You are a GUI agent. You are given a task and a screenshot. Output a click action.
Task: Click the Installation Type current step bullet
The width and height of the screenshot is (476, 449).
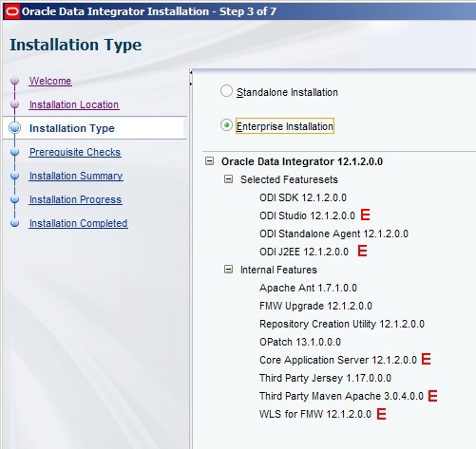[15, 128]
